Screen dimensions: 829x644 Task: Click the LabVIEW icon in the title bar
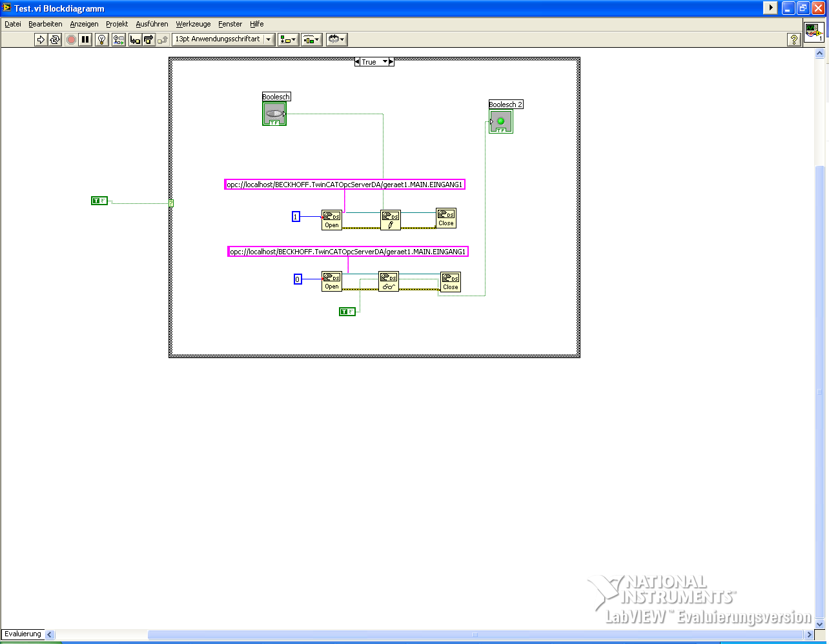pos(7,8)
